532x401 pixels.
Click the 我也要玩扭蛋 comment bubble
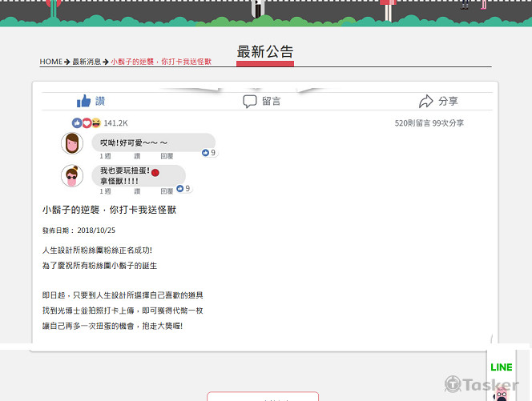[x=139, y=175]
